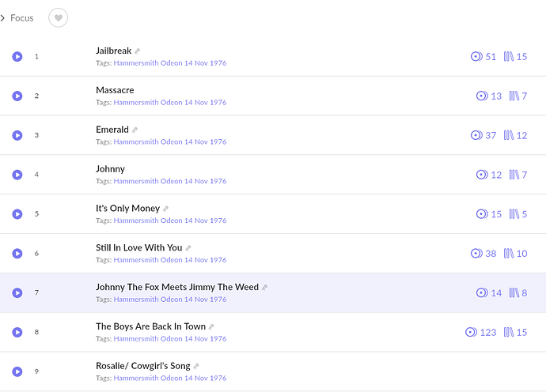Open the listens count icon for Jailbreak

coord(476,56)
